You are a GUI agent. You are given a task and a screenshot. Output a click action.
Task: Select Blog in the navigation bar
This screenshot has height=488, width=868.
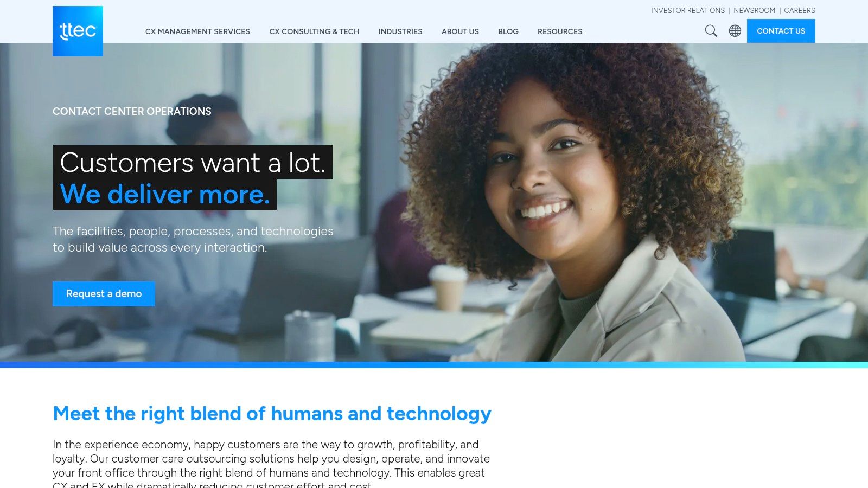[508, 31]
